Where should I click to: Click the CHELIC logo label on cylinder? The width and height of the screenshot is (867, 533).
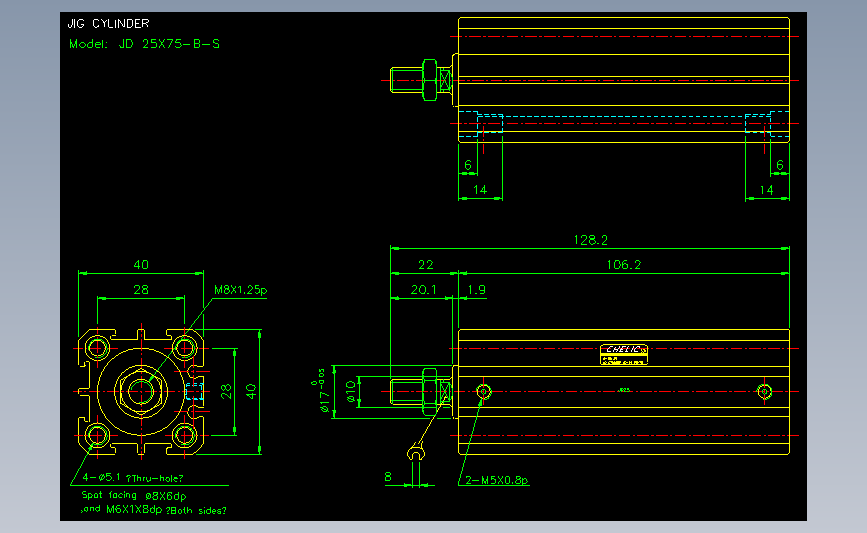(624, 354)
